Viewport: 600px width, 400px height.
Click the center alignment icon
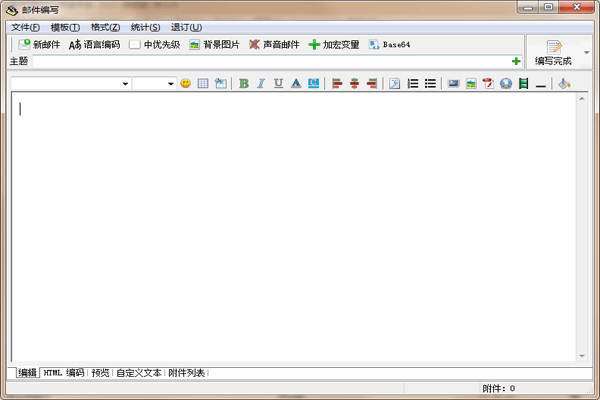click(354, 84)
